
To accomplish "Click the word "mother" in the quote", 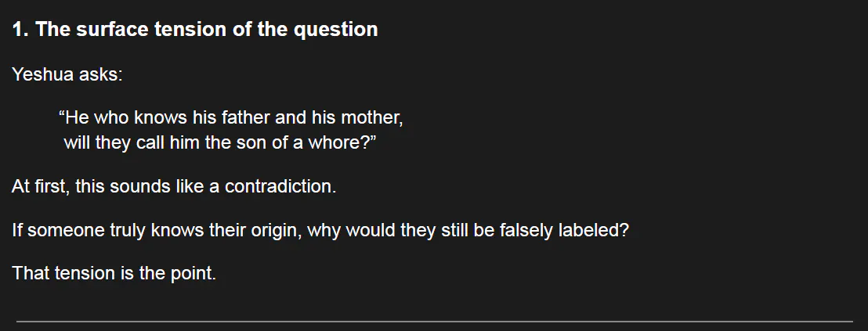I will click(374, 118).
